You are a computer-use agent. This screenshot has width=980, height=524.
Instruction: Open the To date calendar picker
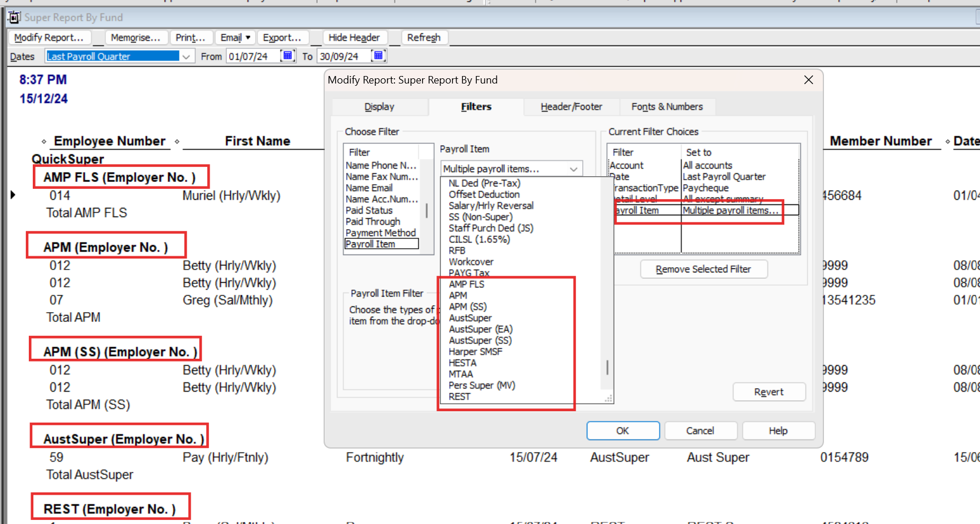point(378,56)
